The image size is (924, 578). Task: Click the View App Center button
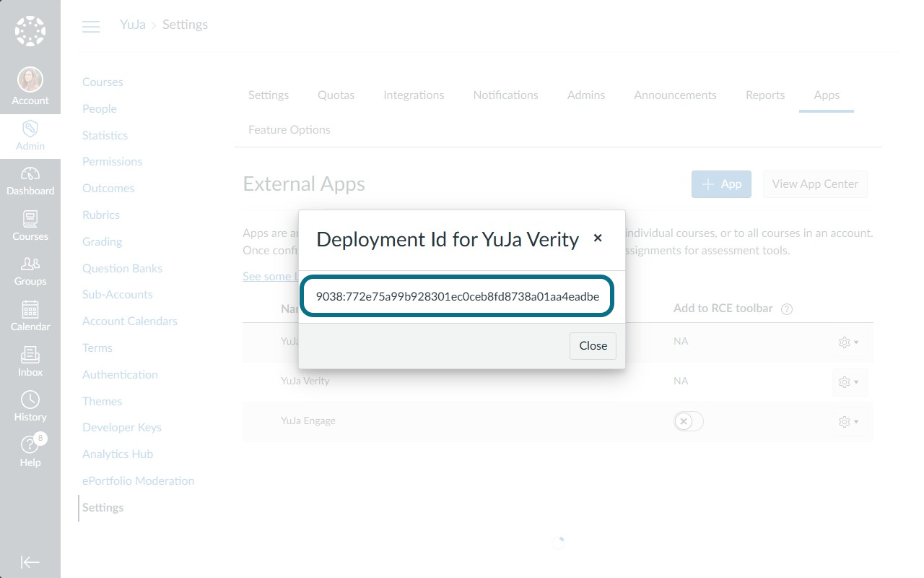click(x=815, y=184)
